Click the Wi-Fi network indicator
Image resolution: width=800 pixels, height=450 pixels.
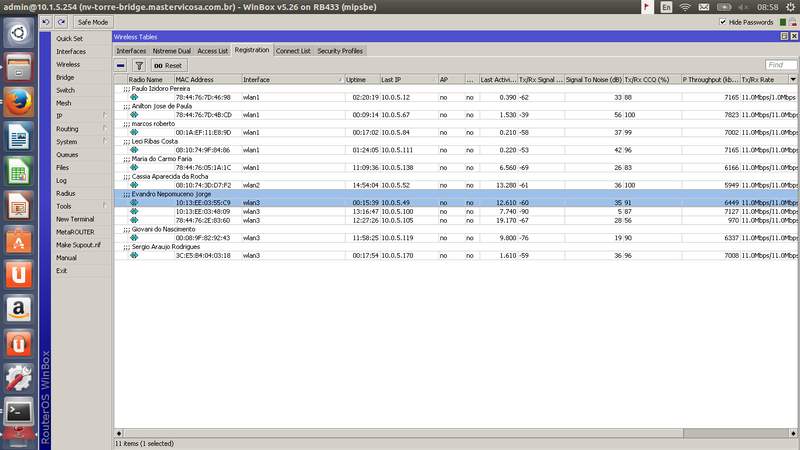685,7
